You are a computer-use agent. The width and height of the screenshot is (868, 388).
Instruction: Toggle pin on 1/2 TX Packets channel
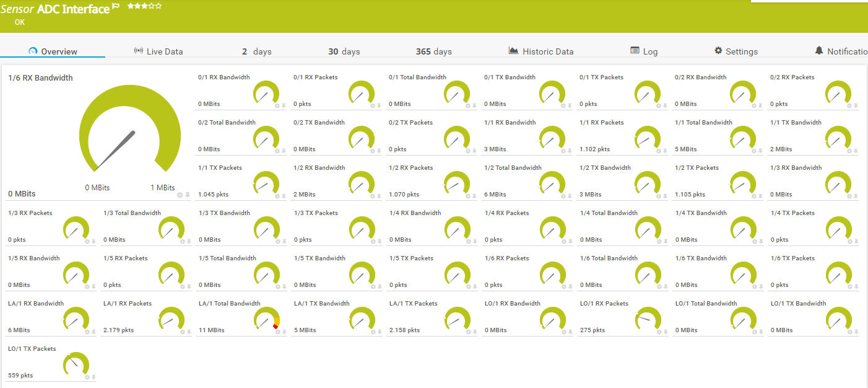760,196
